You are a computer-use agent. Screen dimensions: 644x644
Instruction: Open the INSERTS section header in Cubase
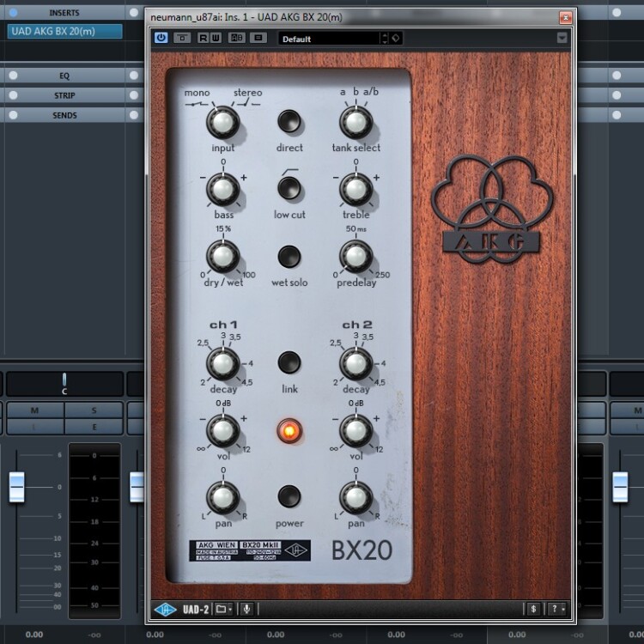pos(64,13)
